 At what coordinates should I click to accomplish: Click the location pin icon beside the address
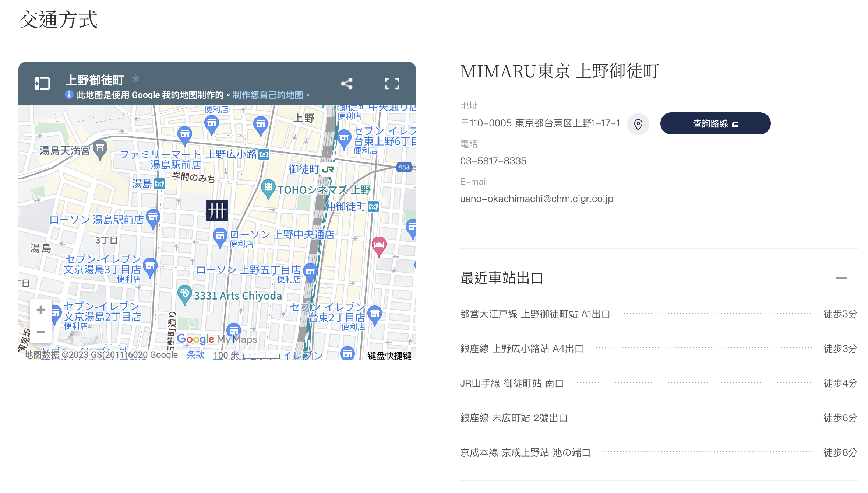pos(638,124)
